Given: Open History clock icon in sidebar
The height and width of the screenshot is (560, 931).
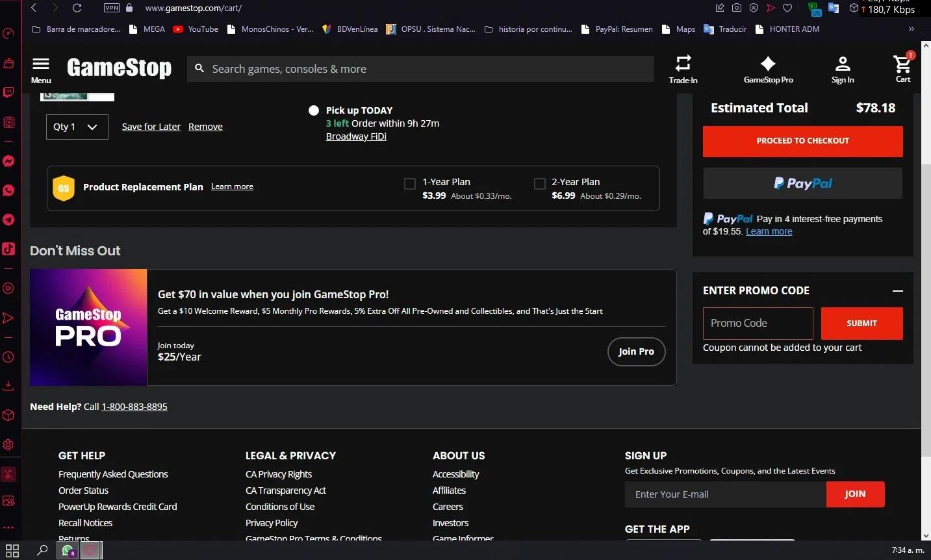Looking at the screenshot, I should pos(8,357).
